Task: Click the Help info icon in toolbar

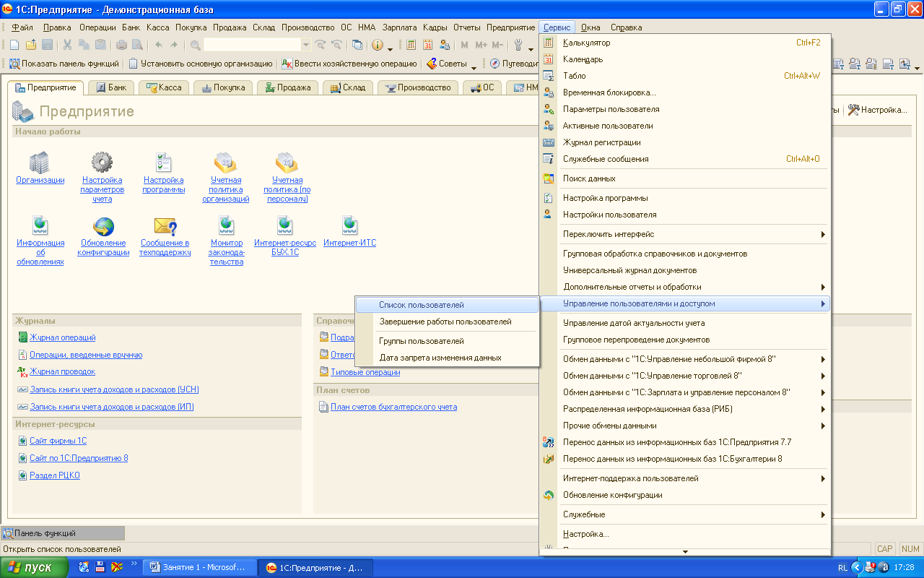Action: (378, 45)
